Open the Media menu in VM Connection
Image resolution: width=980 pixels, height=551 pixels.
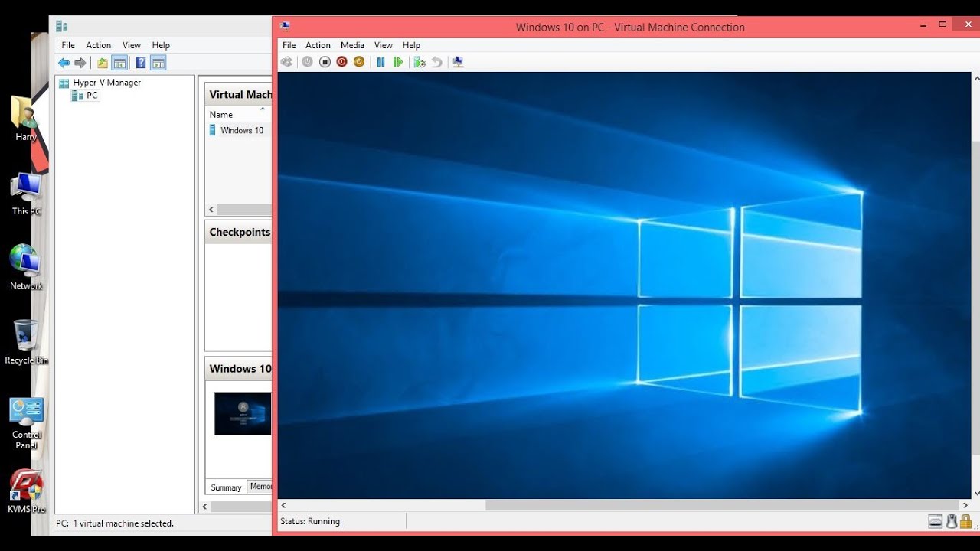click(352, 45)
